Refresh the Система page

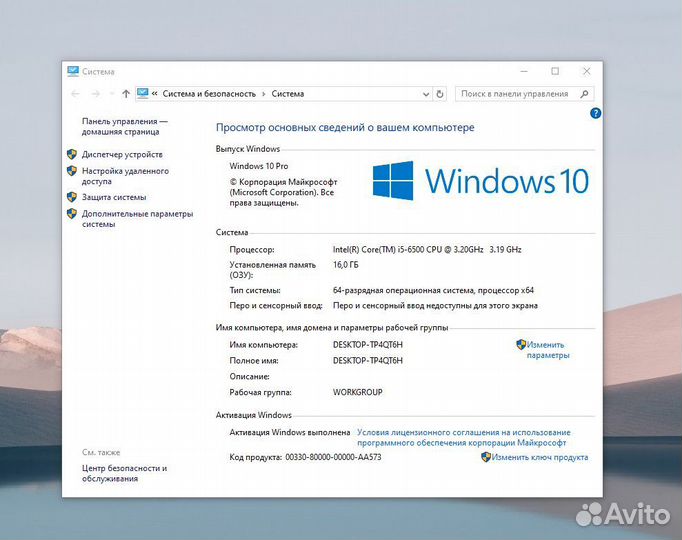pos(440,94)
